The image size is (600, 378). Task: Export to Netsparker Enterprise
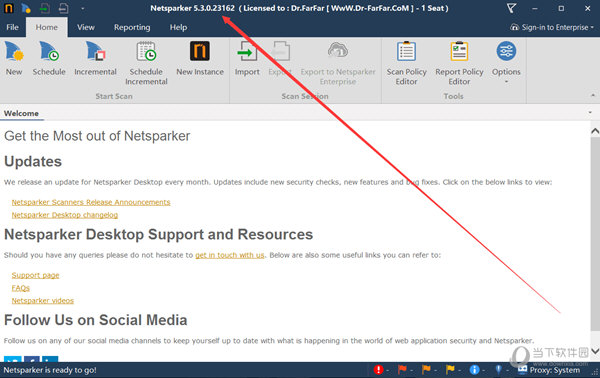[338, 63]
